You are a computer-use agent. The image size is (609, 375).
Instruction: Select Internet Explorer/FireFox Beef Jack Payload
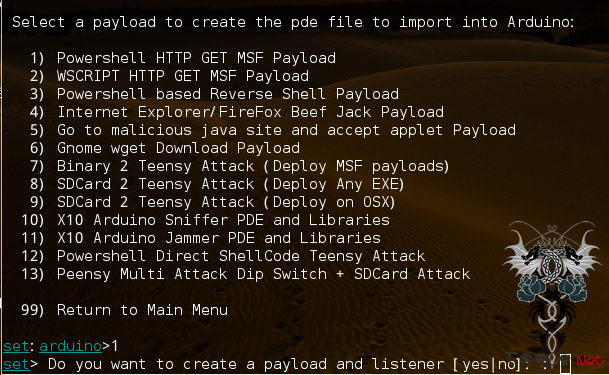(237, 112)
